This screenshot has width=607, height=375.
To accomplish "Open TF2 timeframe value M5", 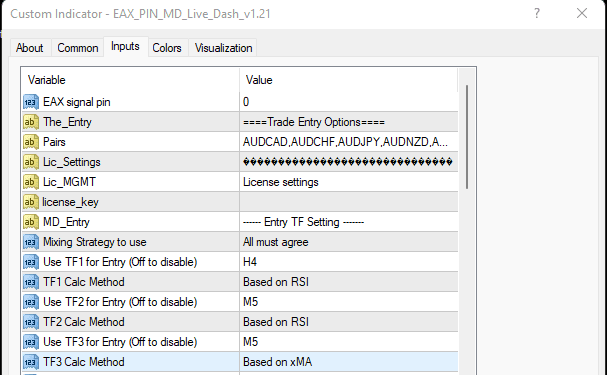I will coord(349,302).
